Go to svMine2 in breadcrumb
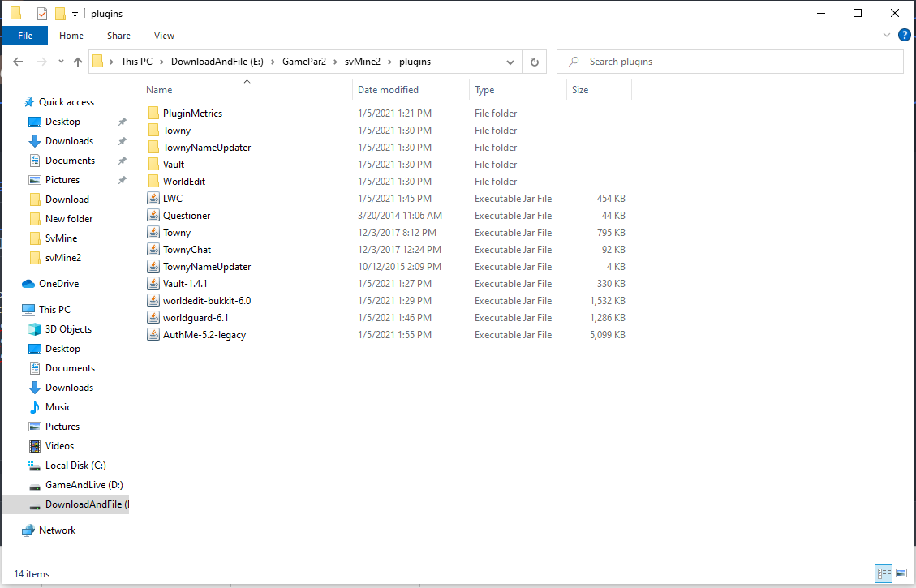This screenshot has height=588, width=916. click(362, 62)
